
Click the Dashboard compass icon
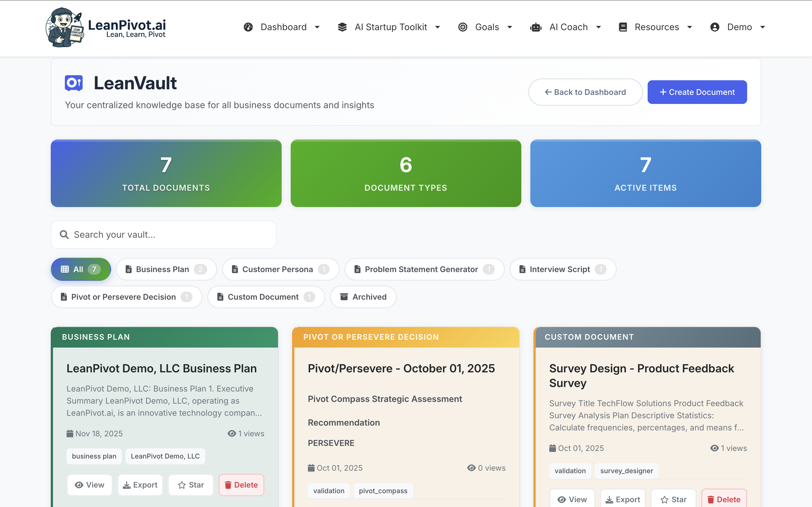248,27
